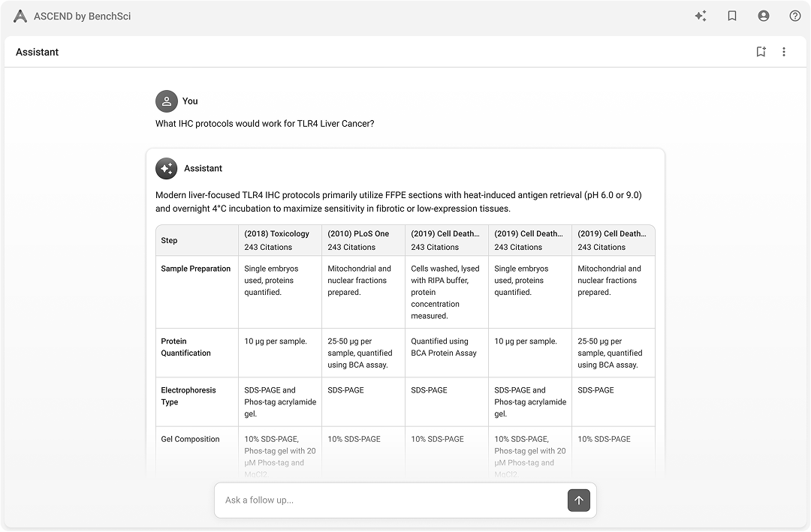Select the Electrophoresis Type row label
This screenshot has width=811, height=532.
coord(188,396)
